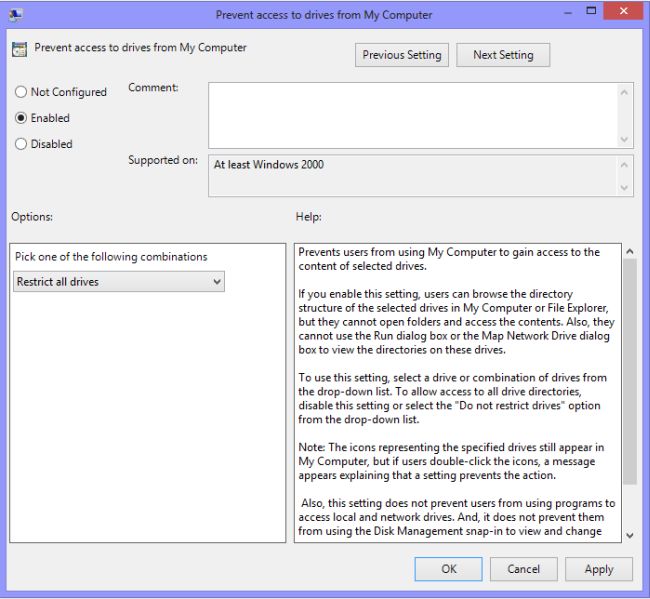Go to the Previous Setting

click(402, 55)
